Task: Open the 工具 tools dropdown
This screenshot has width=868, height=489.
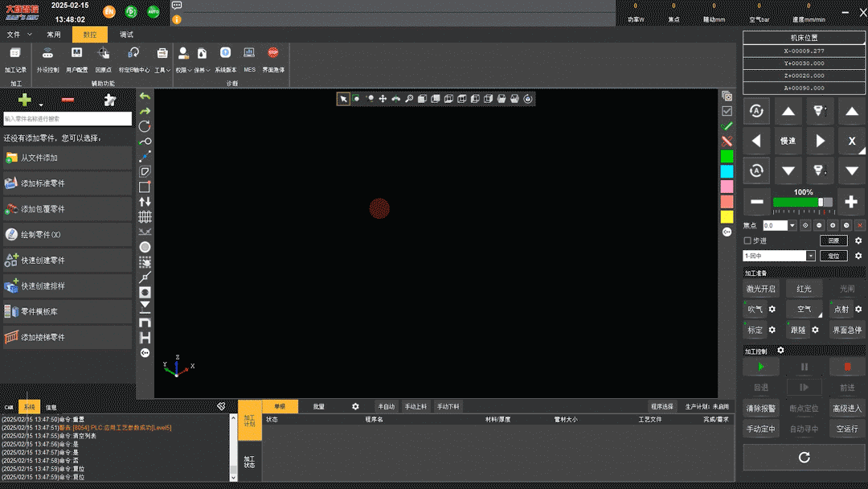Action: pos(162,70)
